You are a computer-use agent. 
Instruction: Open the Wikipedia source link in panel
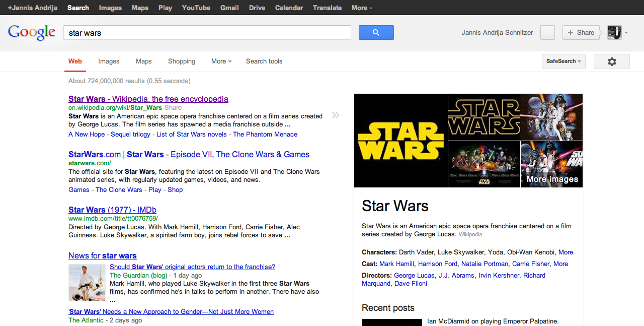tap(470, 235)
